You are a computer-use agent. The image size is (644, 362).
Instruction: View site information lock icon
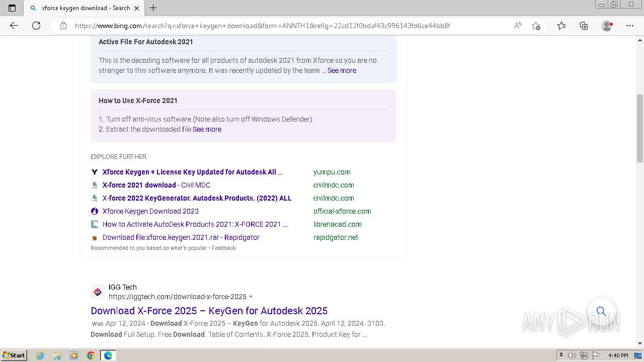(63, 26)
